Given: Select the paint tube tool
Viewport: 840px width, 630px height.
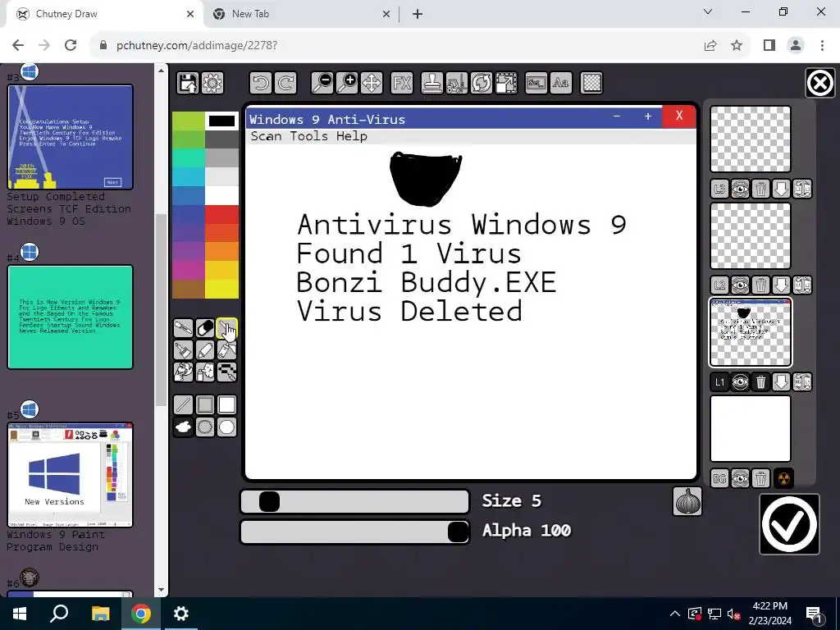Looking at the screenshot, I should pyautogui.click(x=226, y=349).
